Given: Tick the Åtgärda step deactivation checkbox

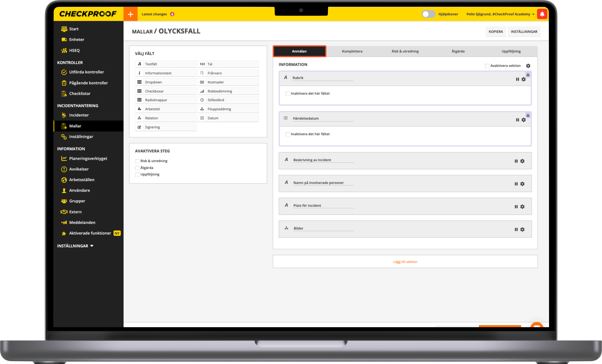Looking at the screenshot, I should click(137, 168).
